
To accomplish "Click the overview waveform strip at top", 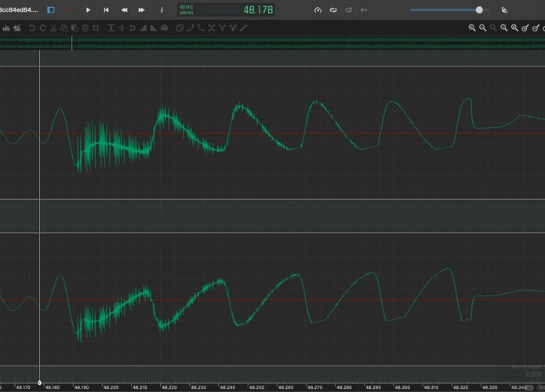I will coord(273,43).
